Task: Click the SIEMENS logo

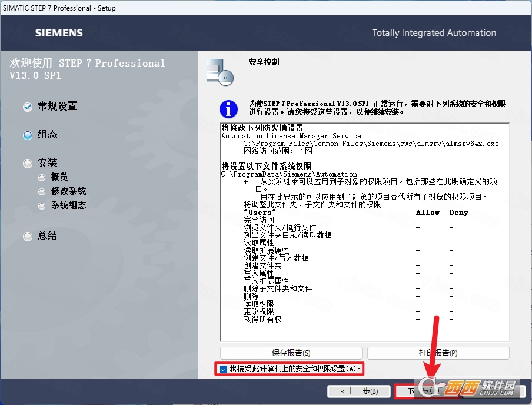Action: click(x=59, y=32)
